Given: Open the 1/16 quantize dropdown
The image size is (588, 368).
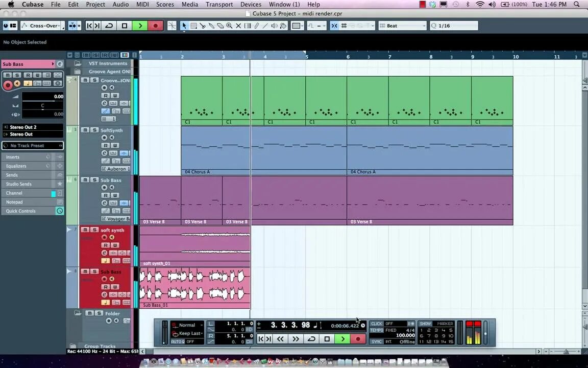Looking at the screenshot, I should (x=454, y=26).
